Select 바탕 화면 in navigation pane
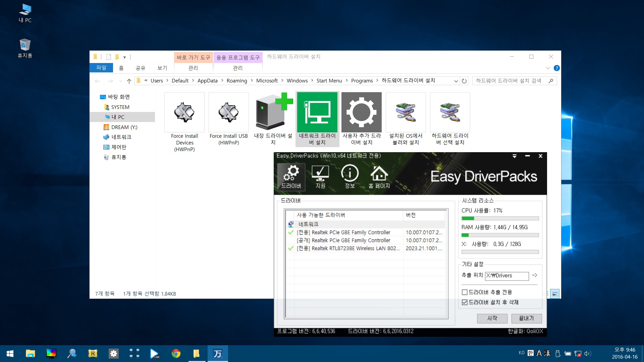644x362 pixels. pos(119,97)
